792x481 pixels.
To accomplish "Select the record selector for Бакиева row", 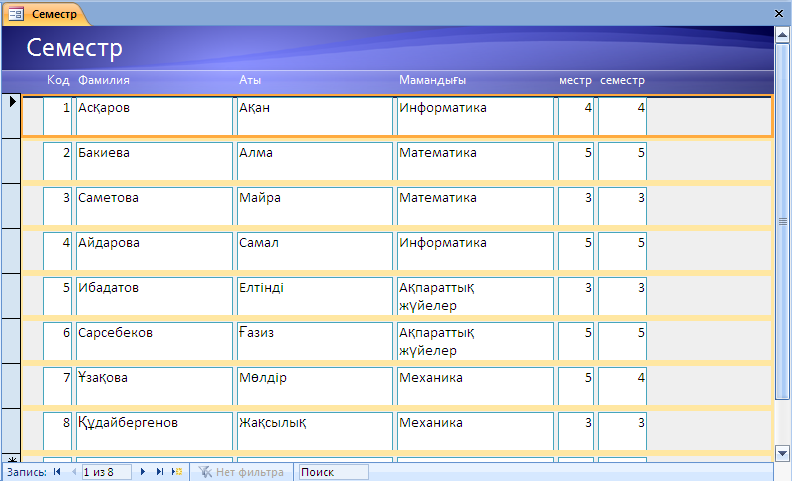I will pos(11,161).
